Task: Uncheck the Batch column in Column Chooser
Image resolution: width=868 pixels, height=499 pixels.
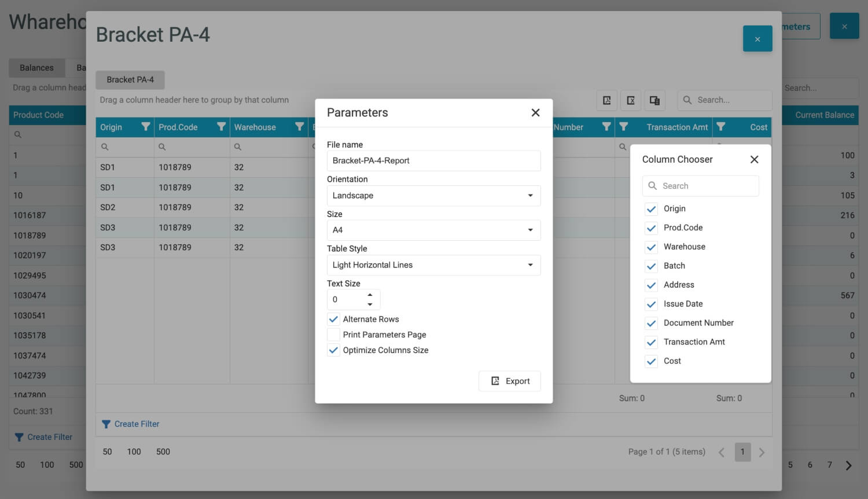Action: tap(651, 266)
